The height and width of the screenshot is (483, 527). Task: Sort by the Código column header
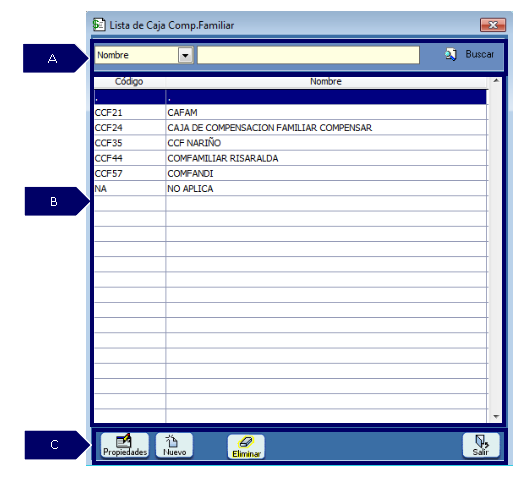point(129,82)
